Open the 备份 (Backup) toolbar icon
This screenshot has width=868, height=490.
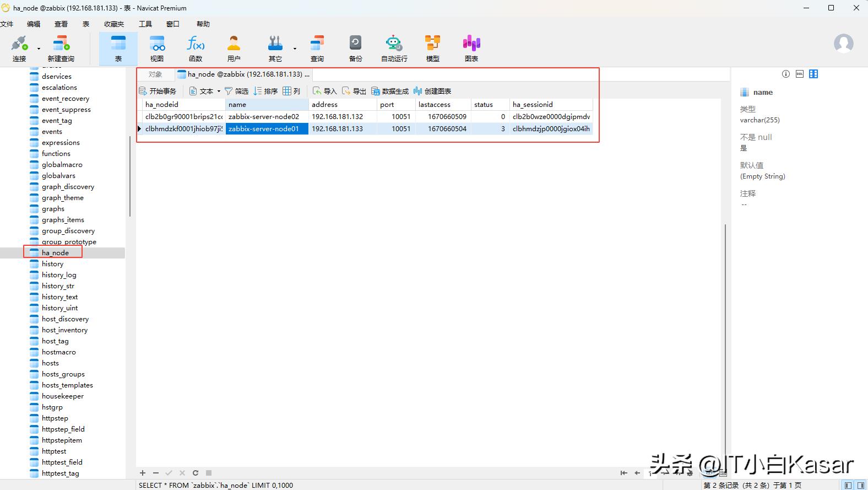356,49
